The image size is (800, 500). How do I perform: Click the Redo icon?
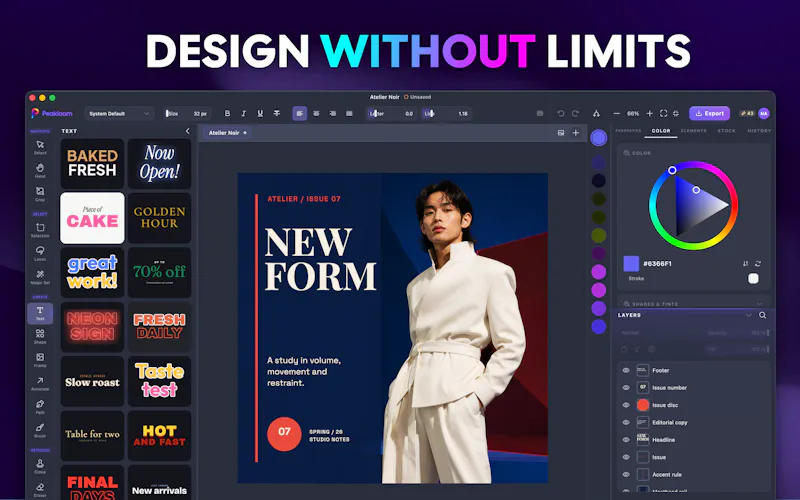point(576,113)
